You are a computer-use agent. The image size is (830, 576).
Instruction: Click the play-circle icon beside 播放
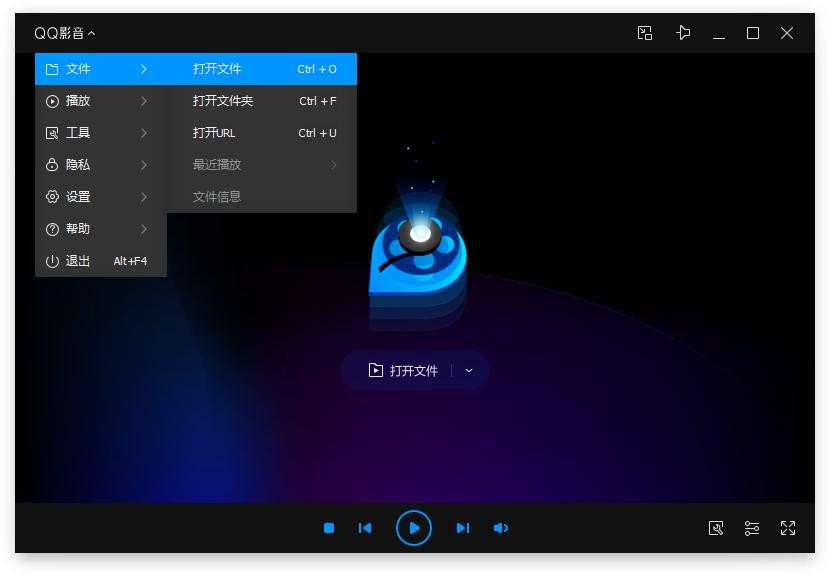pyautogui.click(x=52, y=101)
